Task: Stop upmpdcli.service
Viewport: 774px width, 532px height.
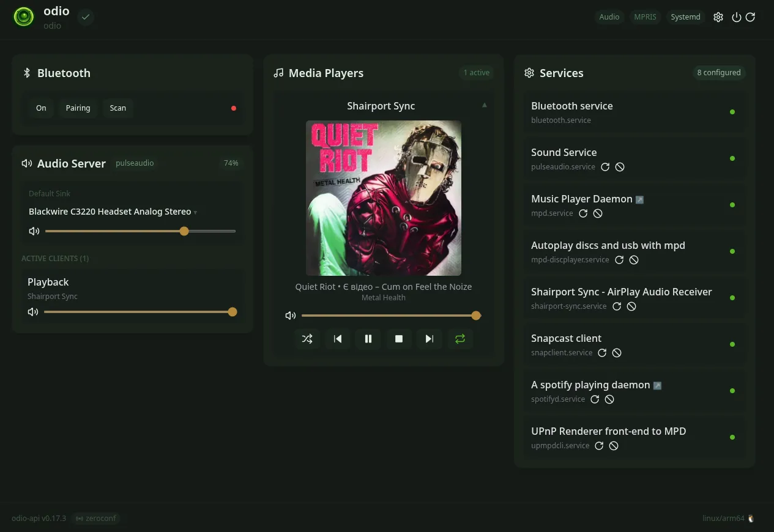Action: 614,446
